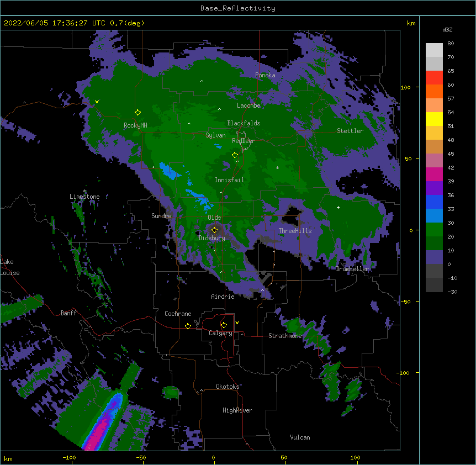Click the ThreeHills town label

(295, 231)
